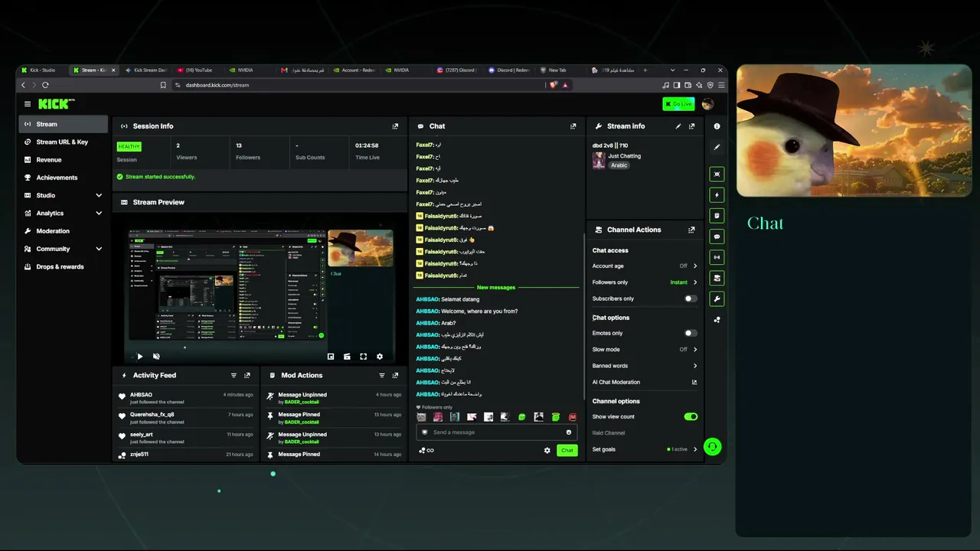This screenshot has width=980, height=551.
Task: Reload the page in the browser
Action: coord(45,85)
